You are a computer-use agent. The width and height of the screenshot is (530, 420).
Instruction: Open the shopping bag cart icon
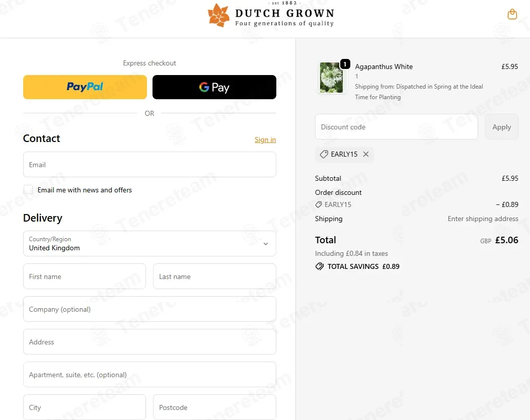512,14
